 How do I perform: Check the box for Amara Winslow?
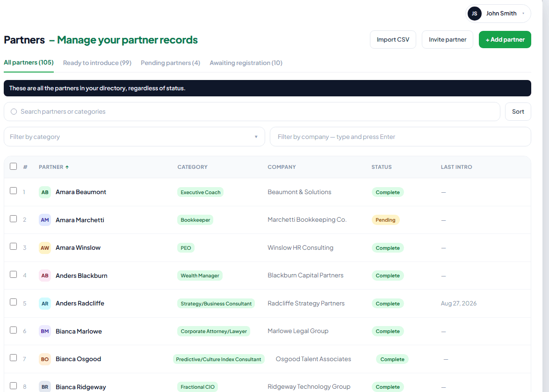[x=13, y=247]
